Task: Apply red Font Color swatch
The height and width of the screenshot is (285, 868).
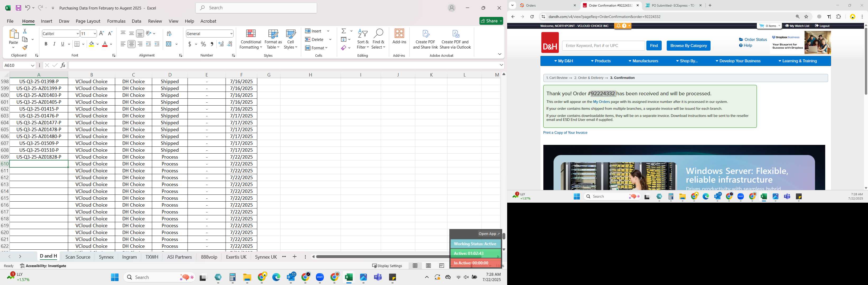Action: pyautogui.click(x=105, y=44)
